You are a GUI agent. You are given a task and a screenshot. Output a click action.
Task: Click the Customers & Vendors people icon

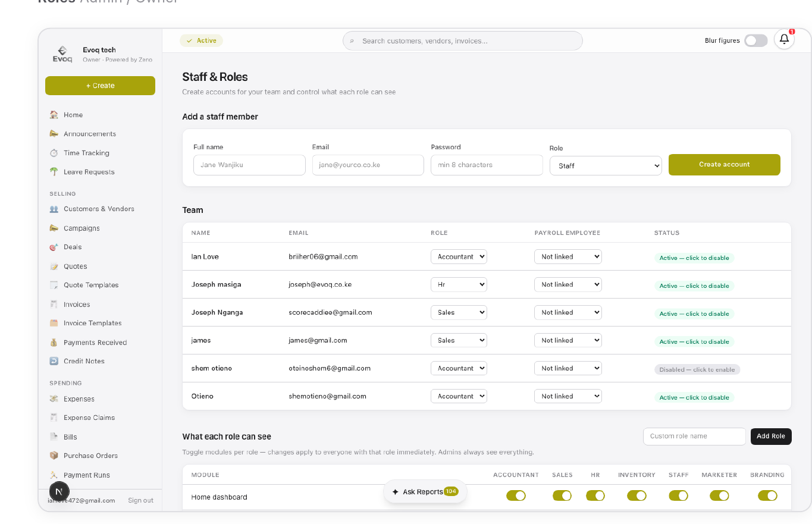[x=54, y=209]
